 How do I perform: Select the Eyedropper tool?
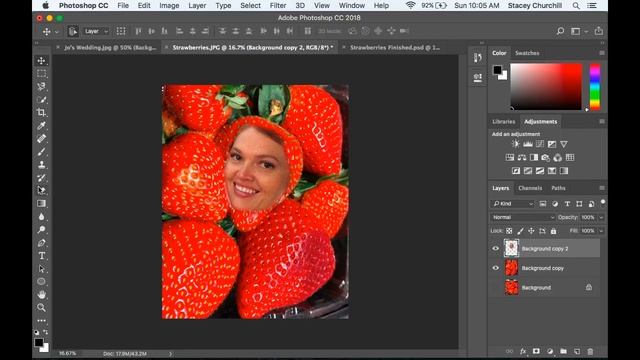tap(41, 125)
